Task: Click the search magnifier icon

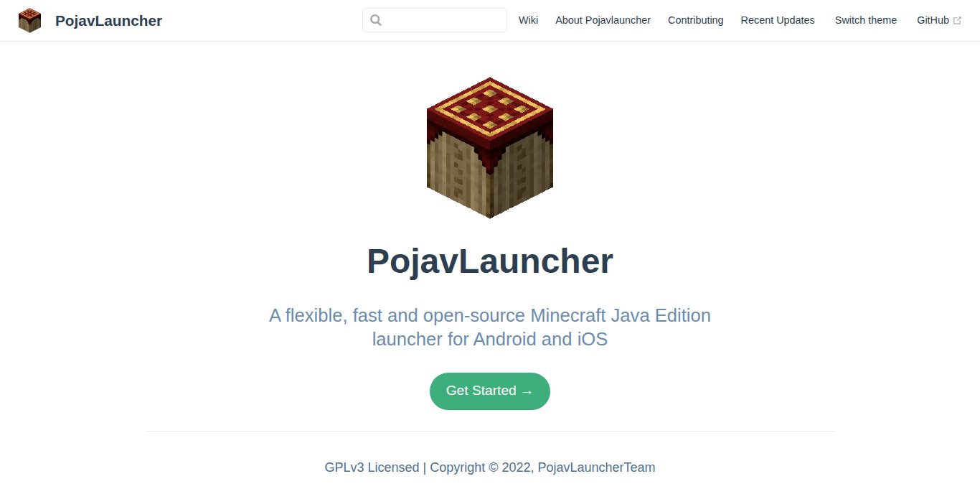Action: (x=376, y=20)
